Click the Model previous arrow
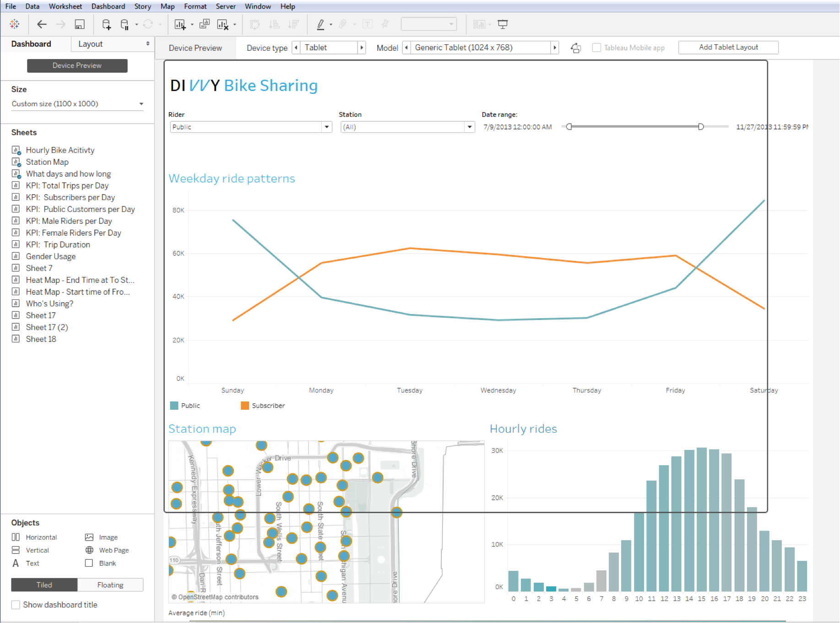This screenshot has width=840, height=623. 406,48
